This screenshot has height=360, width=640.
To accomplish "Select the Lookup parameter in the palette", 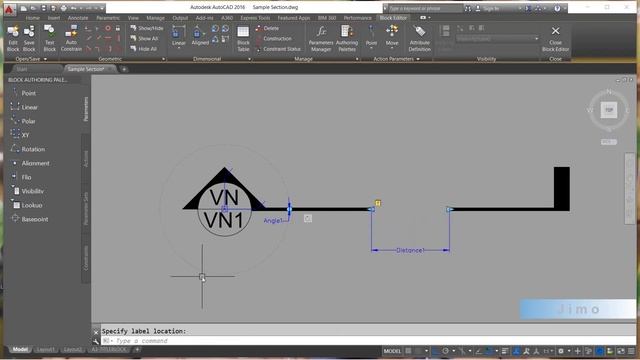I will tap(27, 205).
